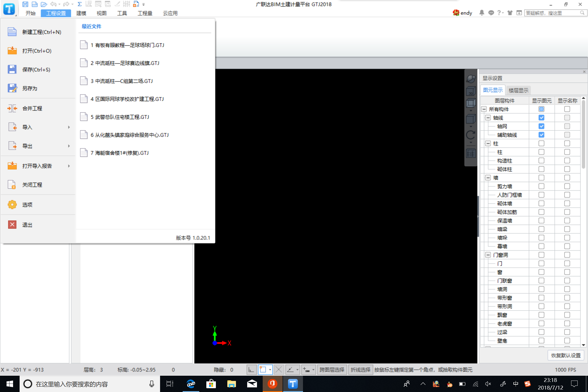
Task: Open the quick access toolbar customize dropdown
Action: pos(144,4)
